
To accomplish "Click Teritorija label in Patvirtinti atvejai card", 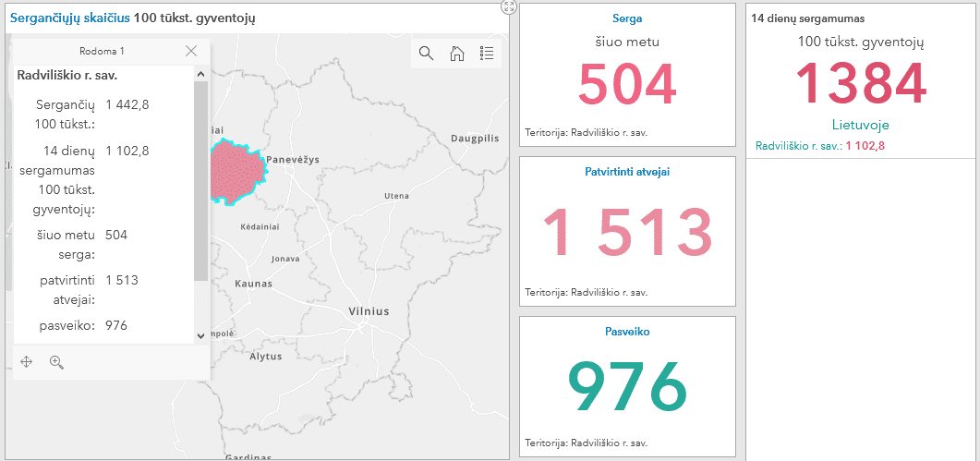I will tap(587, 292).
